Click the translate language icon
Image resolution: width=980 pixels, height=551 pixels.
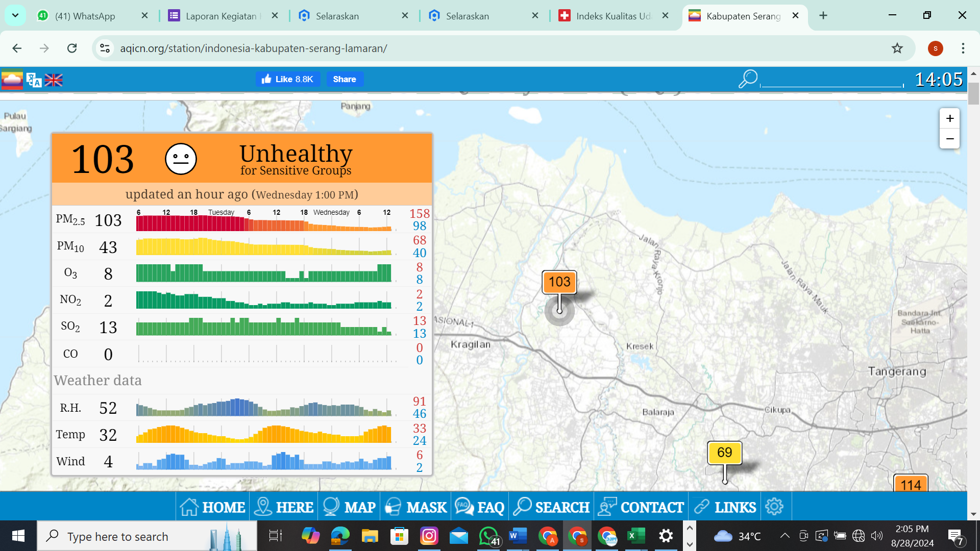34,80
